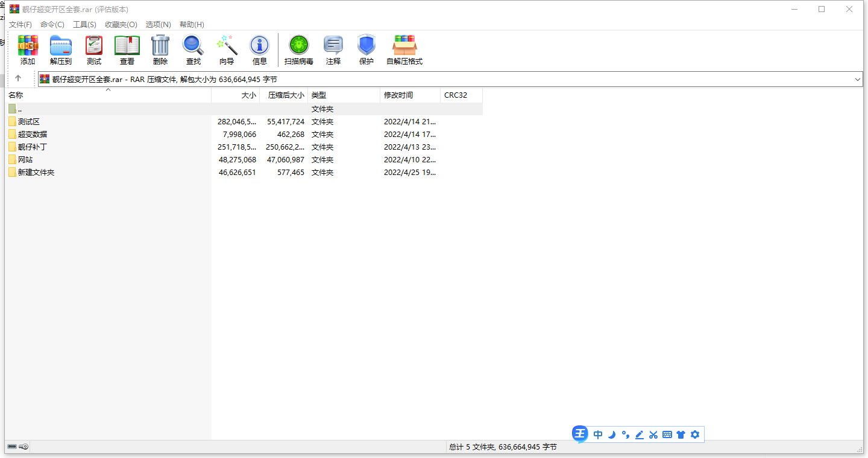Open the 查看 (View) book icon
Image resolution: width=868 pixels, height=458 pixels.
(x=127, y=49)
